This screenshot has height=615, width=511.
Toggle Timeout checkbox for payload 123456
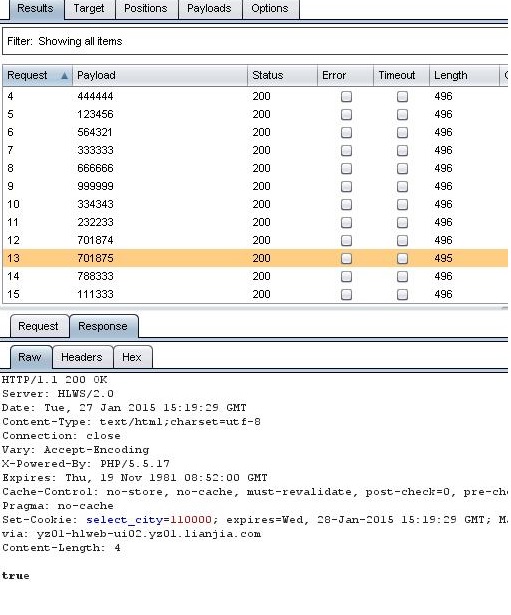[402, 115]
